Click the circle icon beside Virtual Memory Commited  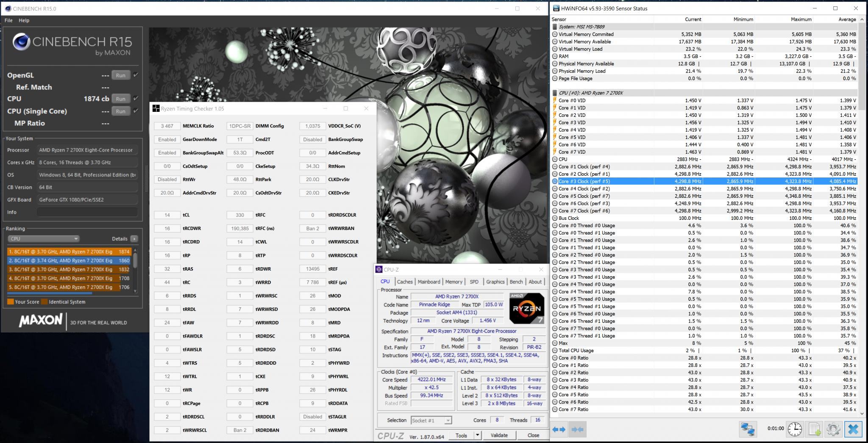[x=554, y=34]
